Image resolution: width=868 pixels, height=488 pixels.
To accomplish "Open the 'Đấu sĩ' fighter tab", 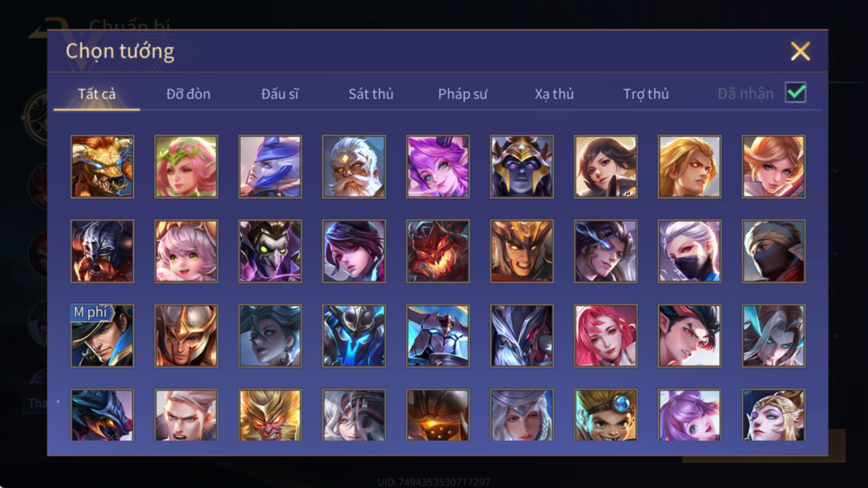I will [280, 94].
